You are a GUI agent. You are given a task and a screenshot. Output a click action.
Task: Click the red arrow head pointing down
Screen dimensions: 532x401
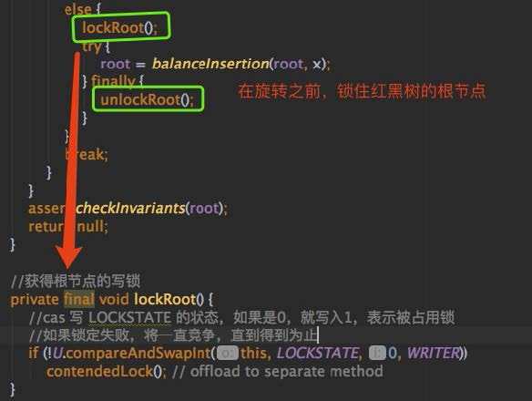[x=69, y=257]
